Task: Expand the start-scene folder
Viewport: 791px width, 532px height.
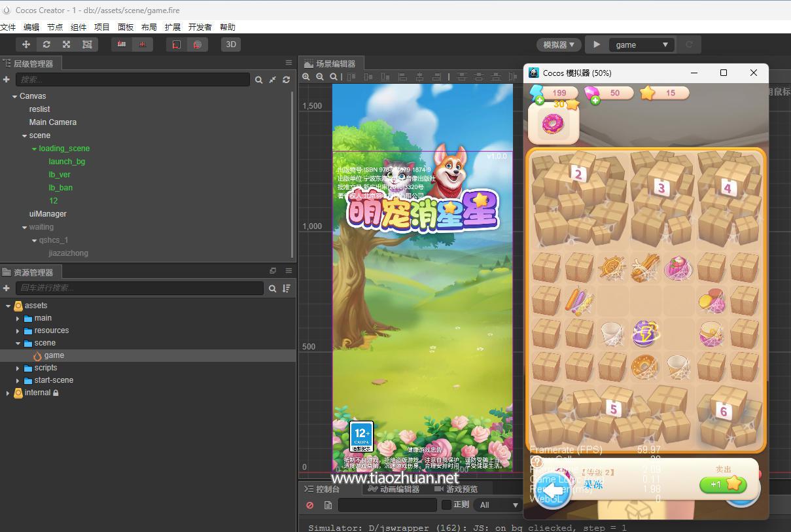Action: [18, 380]
